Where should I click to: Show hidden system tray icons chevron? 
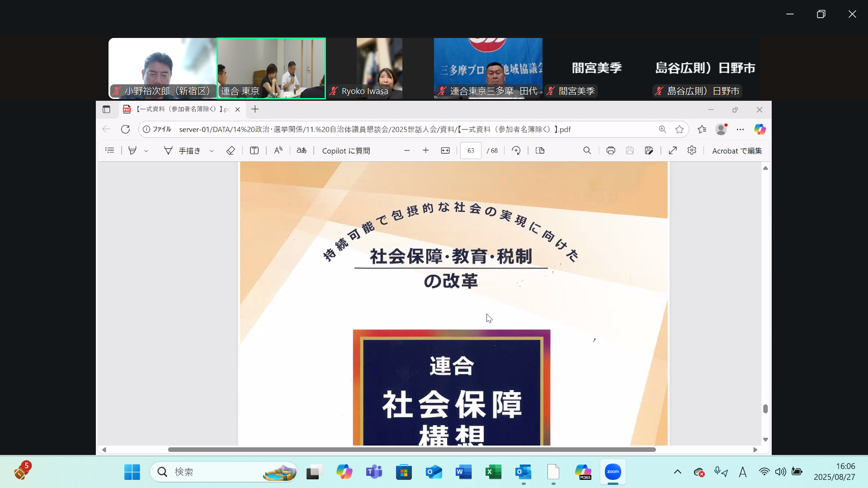pos(677,472)
